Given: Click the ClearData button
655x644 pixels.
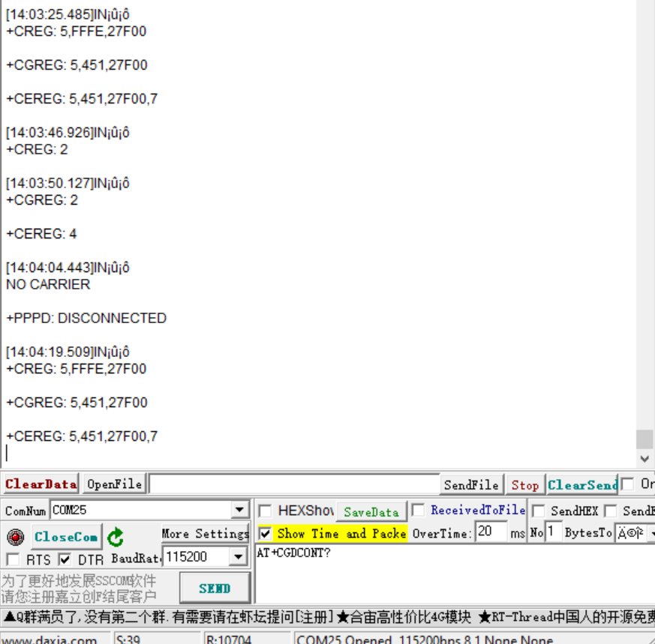Looking at the screenshot, I should point(41,484).
